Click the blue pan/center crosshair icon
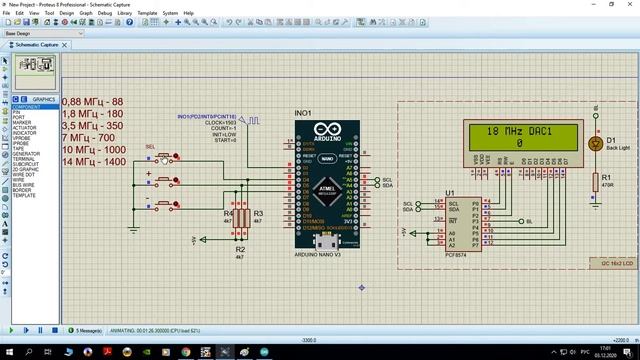The height and width of the screenshot is (360, 640). pos(178,22)
